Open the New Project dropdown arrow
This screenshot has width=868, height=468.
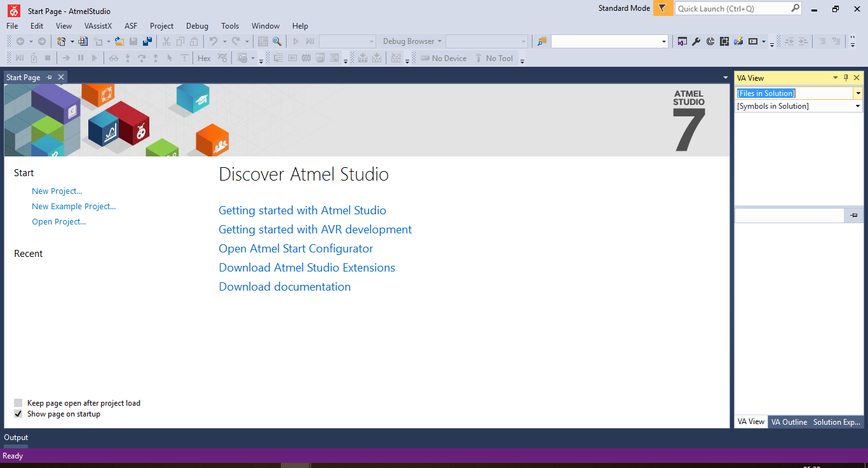72,41
